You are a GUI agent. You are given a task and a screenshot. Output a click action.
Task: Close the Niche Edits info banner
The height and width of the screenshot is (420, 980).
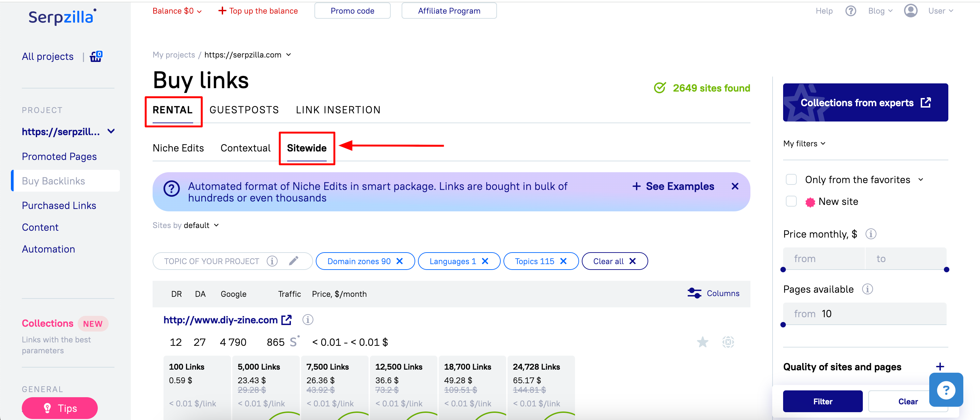[x=735, y=186]
